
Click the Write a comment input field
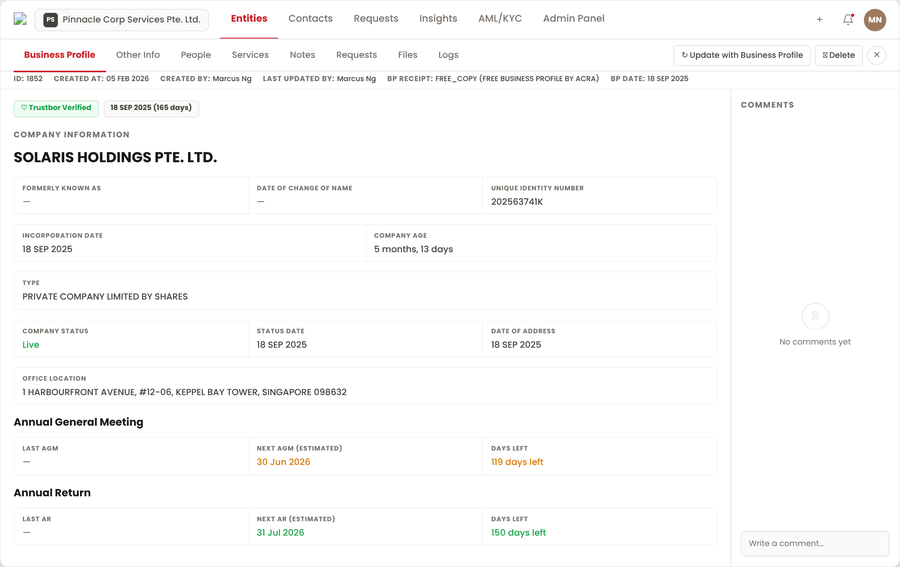pyautogui.click(x=814, y=543)
